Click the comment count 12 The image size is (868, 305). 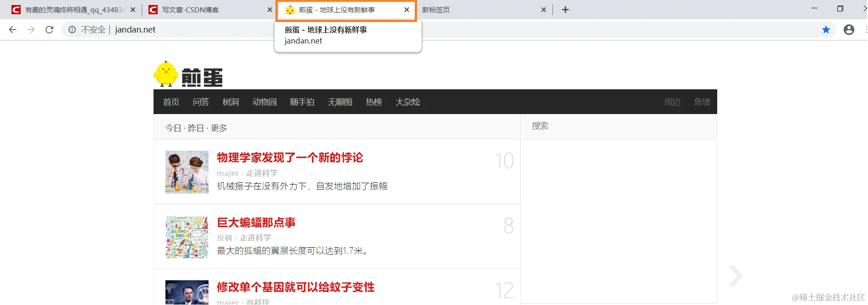coord(504,291)
